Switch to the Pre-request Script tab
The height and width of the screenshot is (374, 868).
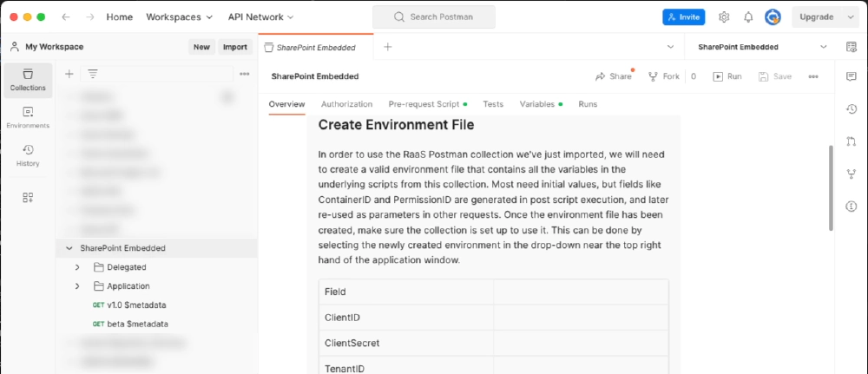[427, 104]
